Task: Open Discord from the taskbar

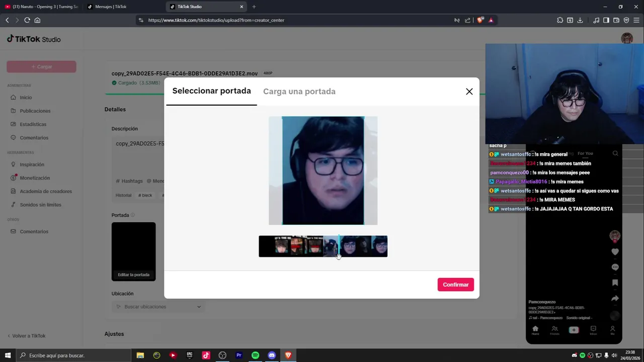Action: tap(272, 355)
